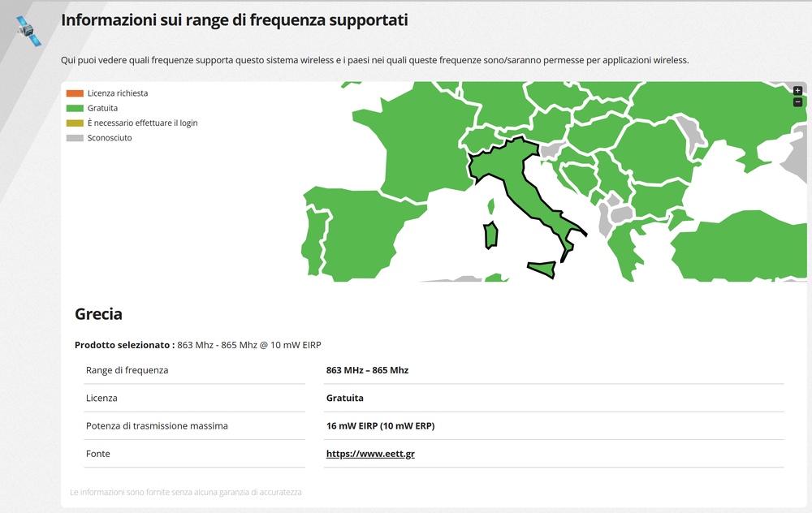812x513 pixels.
Task: Zoom in the map with plus button
Action: tap(797, 91)
